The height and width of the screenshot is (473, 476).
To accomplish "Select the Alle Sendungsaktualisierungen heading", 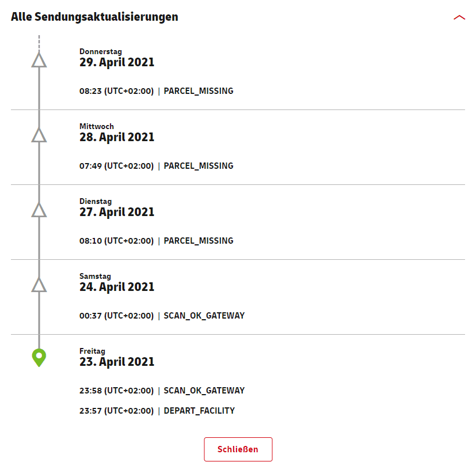I will click(94, 17).
